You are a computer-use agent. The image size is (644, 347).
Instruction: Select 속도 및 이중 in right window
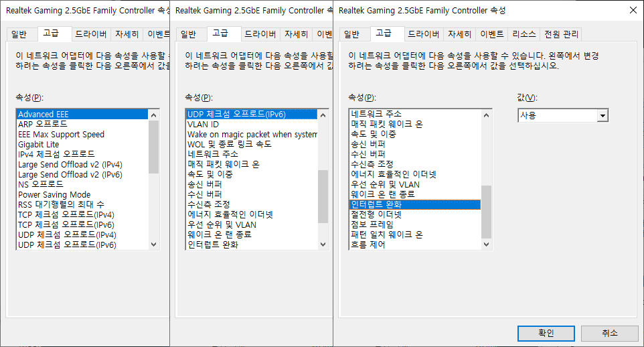click(x=415, y=135)
